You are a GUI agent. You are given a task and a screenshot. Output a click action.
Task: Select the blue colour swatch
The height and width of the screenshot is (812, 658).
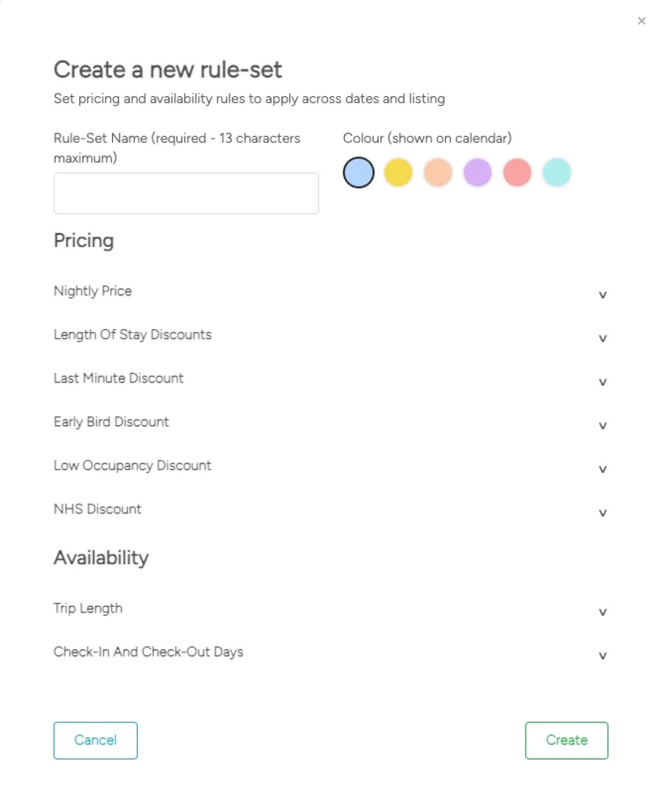pyautogui.click(x=358, y=172)
